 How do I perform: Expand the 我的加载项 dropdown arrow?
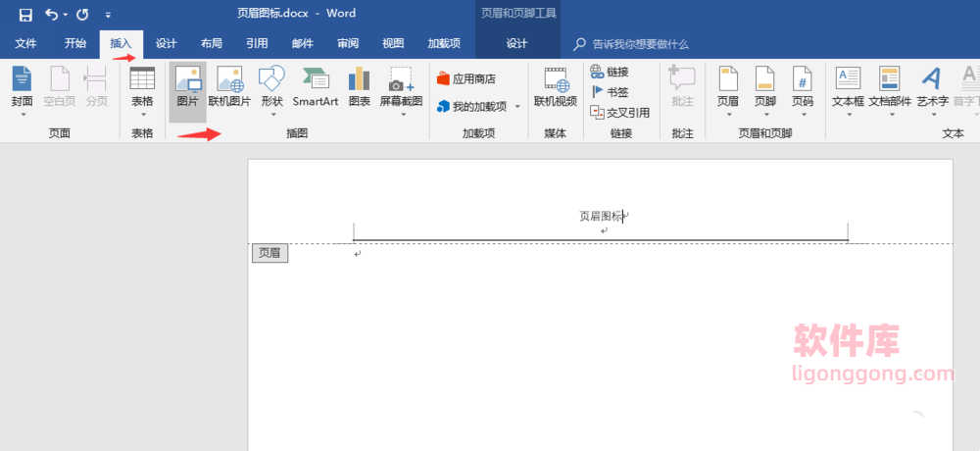click(517, 106)
